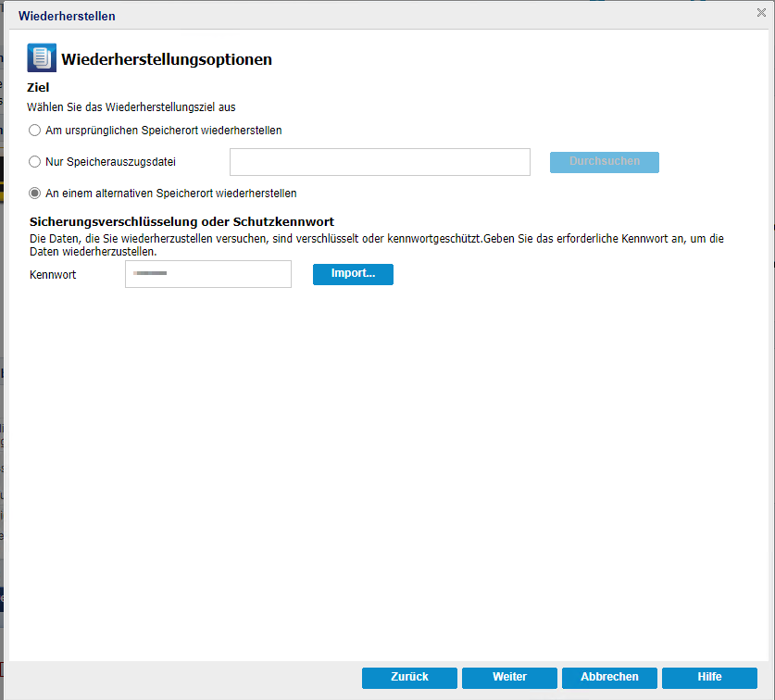Click 'Sicherungsverschlüsselung oder Schutzkennwort' section heading
The width and height of the screenshot is (775, 700).
(181, 222)
